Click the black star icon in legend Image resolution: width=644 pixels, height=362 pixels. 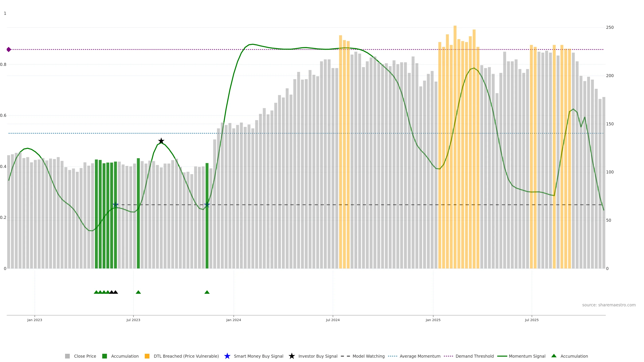(291, 356)
